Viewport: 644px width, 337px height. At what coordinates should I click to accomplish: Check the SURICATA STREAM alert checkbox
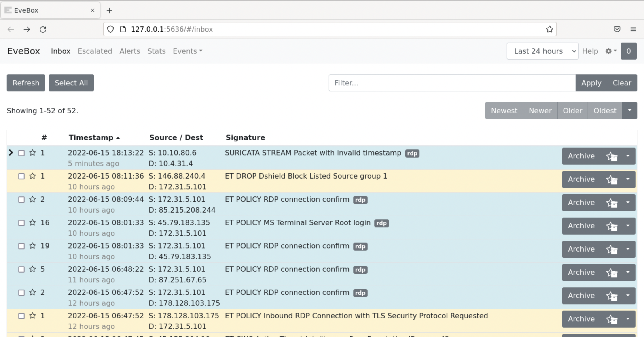pyautogui.click(x=21, y=153)
